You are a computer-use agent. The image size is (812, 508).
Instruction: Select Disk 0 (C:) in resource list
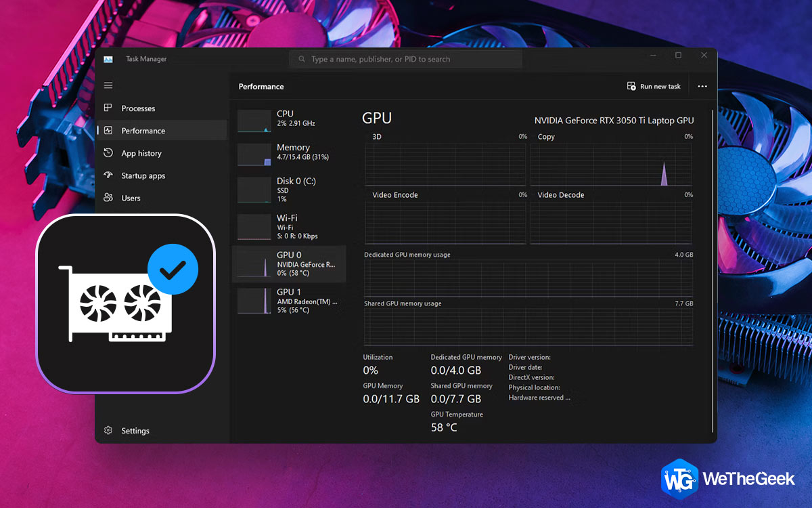(289, 190)
